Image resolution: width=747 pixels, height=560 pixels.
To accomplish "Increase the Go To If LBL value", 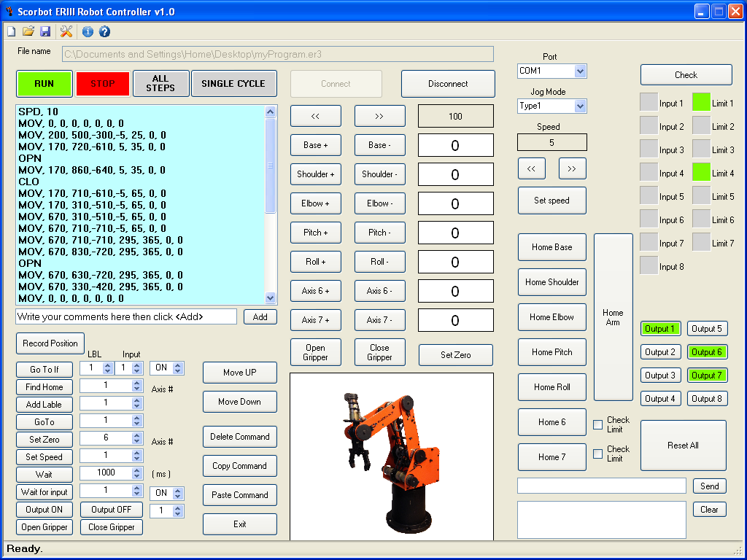I will coord(108,365).
